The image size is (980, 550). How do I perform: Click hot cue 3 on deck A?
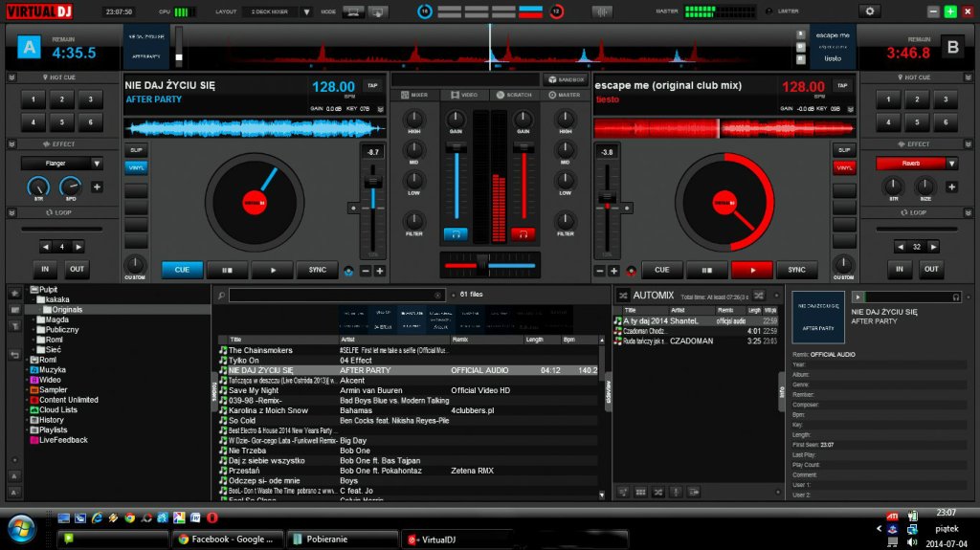(x=91, y=99)
